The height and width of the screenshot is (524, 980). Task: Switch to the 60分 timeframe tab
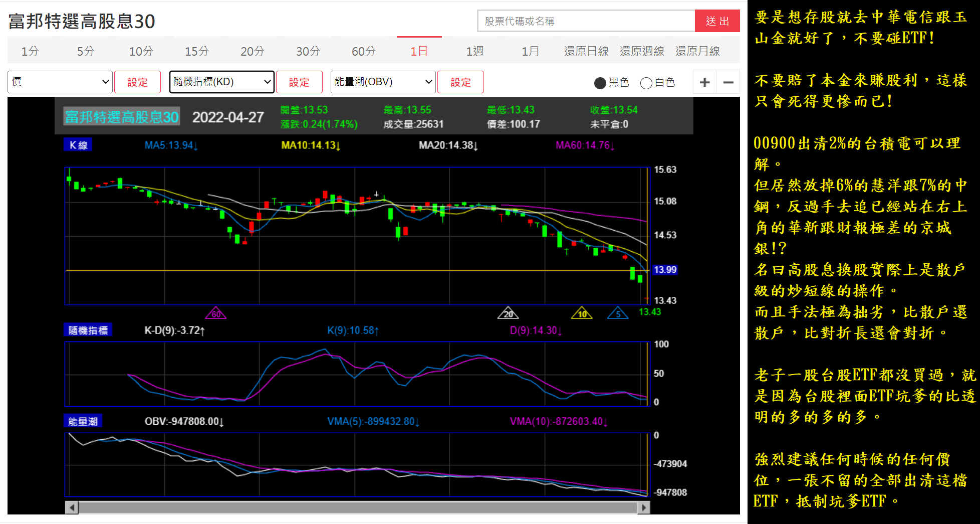(363, 51)
